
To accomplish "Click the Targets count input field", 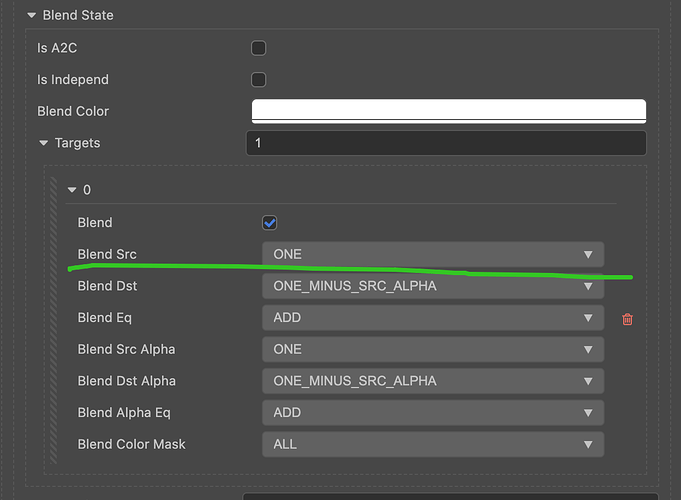I will coord(445,143).
